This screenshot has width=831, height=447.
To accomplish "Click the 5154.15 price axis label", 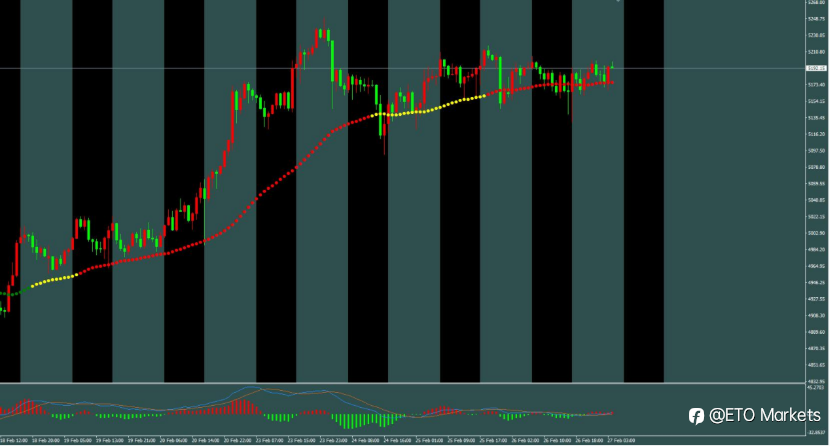I will (x=817, y=101).
